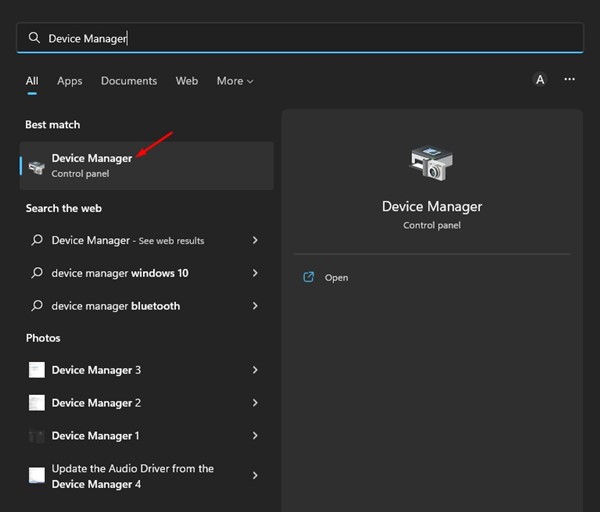Click the user account avatar 'A'
This screenshot has height=512, width=600.
[x=540, y=80]
